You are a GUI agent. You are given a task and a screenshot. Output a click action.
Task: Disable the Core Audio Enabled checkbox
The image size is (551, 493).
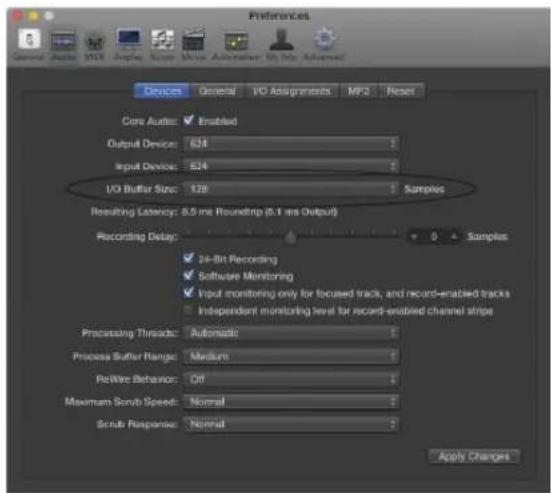[188, 121]
